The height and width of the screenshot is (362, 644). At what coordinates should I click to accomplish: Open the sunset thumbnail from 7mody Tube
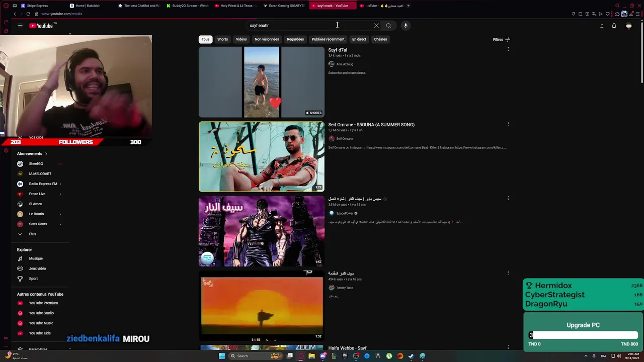[x=262, y=306]
